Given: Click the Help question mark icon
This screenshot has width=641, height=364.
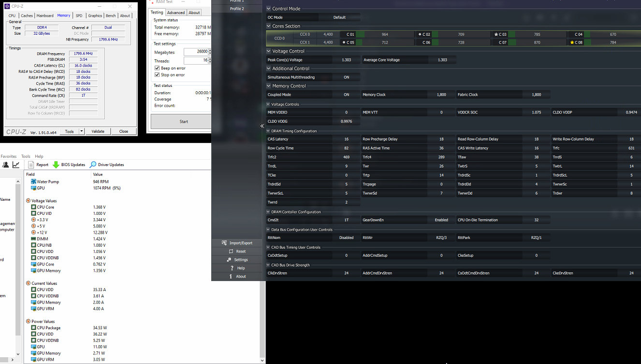Looking at the screenshot, I should coord(232,268).
